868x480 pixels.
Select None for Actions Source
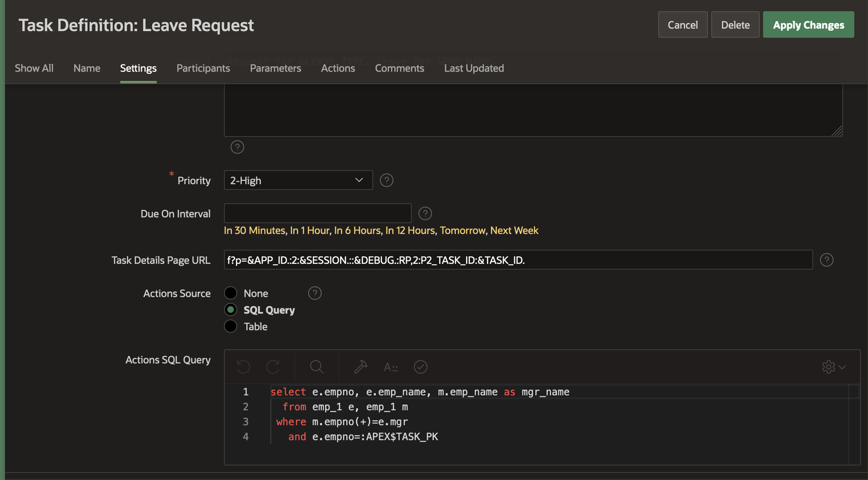(231, 293)
